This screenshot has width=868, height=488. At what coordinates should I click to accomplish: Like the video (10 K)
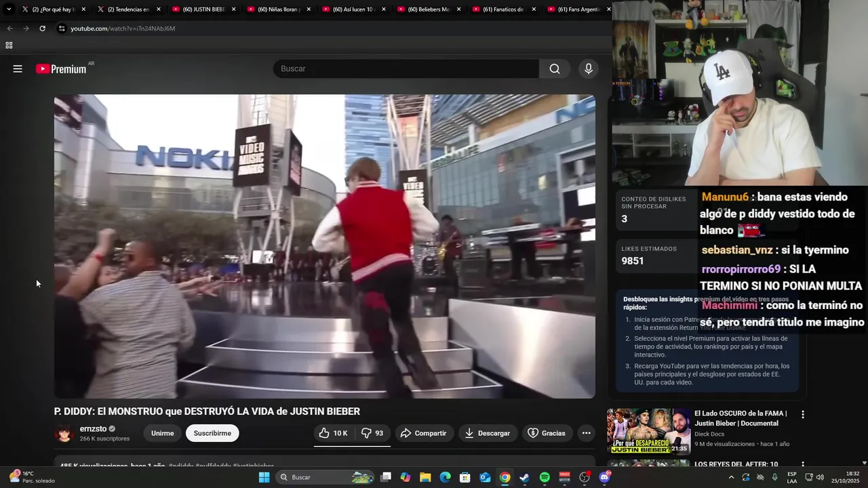point(333,433)
